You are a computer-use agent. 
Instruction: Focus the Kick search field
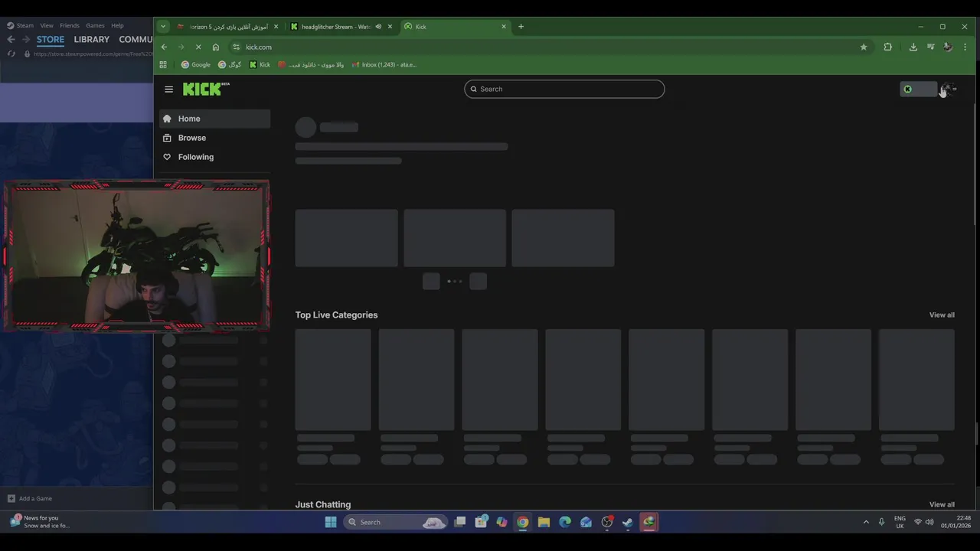tap(564, 89)
